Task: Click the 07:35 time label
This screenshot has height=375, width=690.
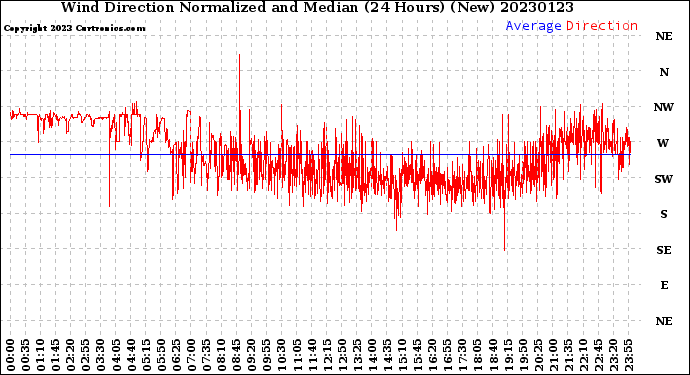Action: click(206, 356)
